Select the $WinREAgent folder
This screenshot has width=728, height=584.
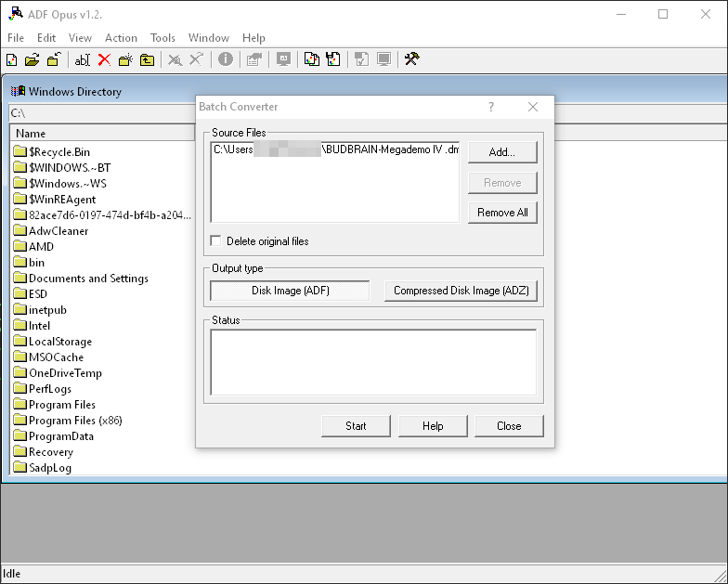(54, 199)
